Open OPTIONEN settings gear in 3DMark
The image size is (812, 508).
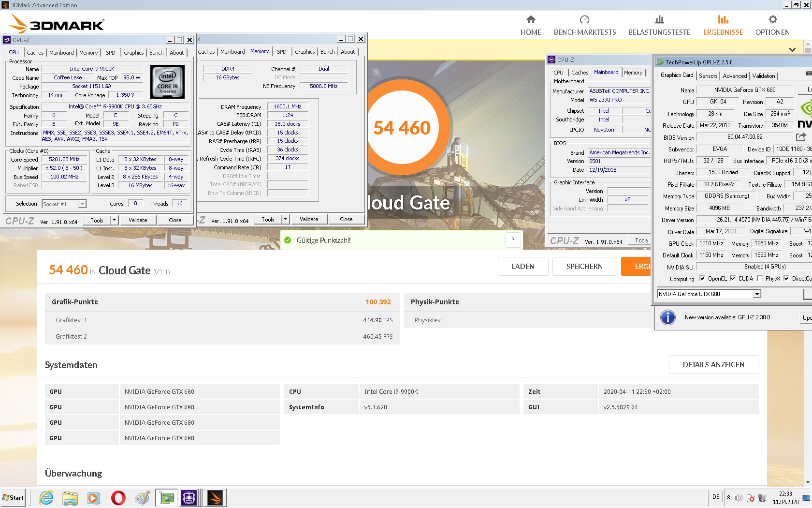point(772,26)
